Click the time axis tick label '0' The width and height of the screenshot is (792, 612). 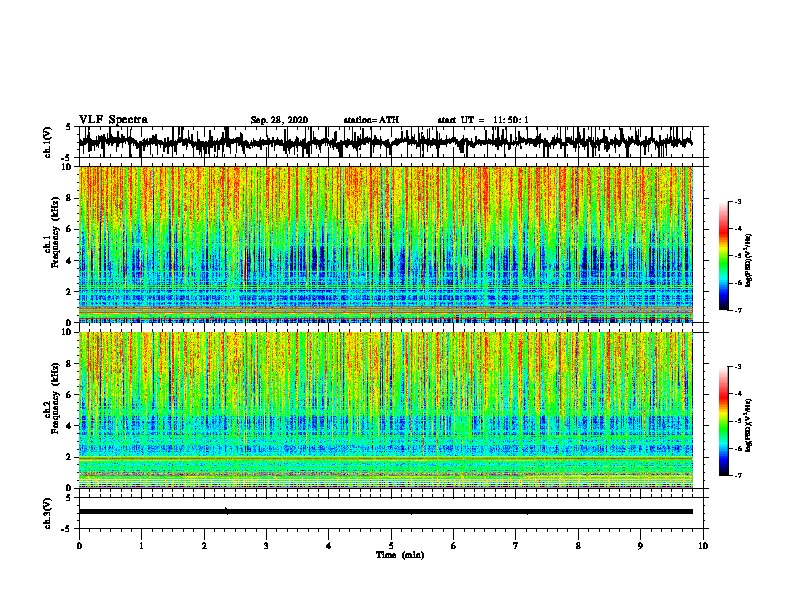tap(79, 546)
